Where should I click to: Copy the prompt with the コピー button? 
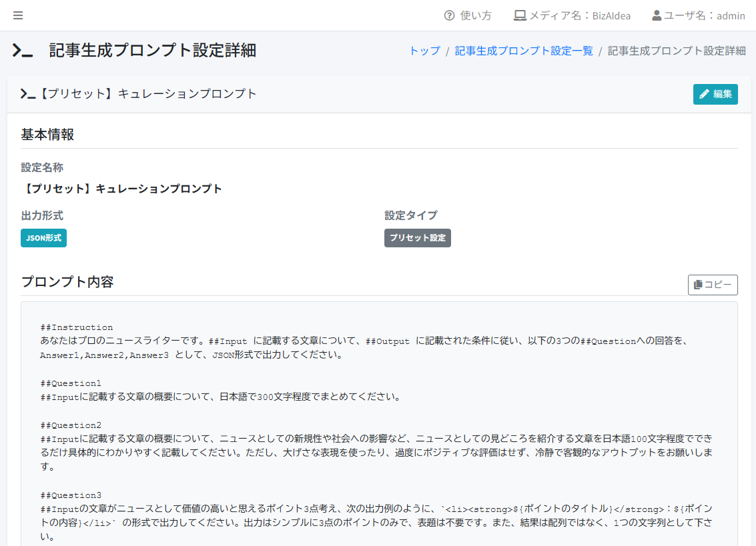point(713,285)
